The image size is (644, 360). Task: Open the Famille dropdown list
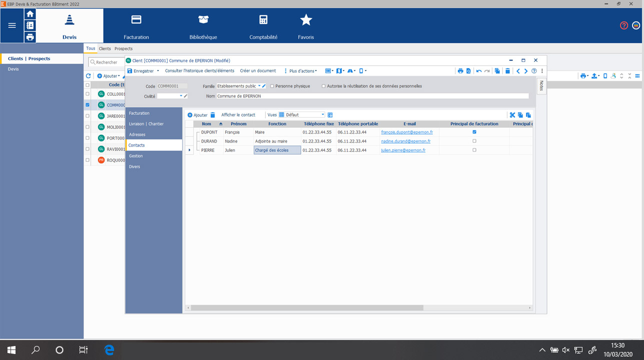[x=259, y=86]
